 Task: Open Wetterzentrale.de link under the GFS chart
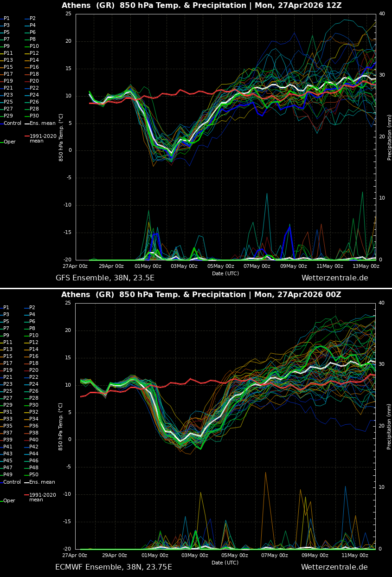(x=334, y=278)
